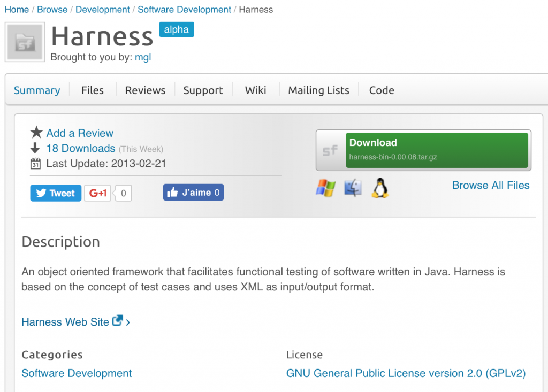This screenshot has width=548, height=392.
Task: Switch to the Wiki tab
Action: point(255,90)
